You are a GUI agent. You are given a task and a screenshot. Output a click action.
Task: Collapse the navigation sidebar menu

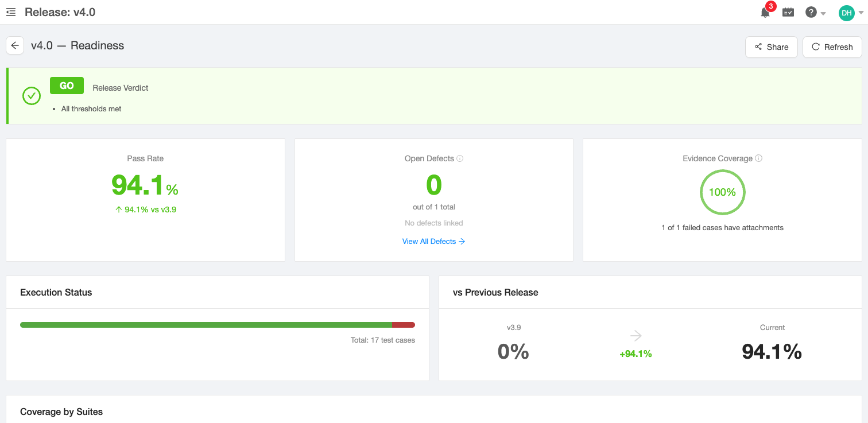[x=10, y=12]
